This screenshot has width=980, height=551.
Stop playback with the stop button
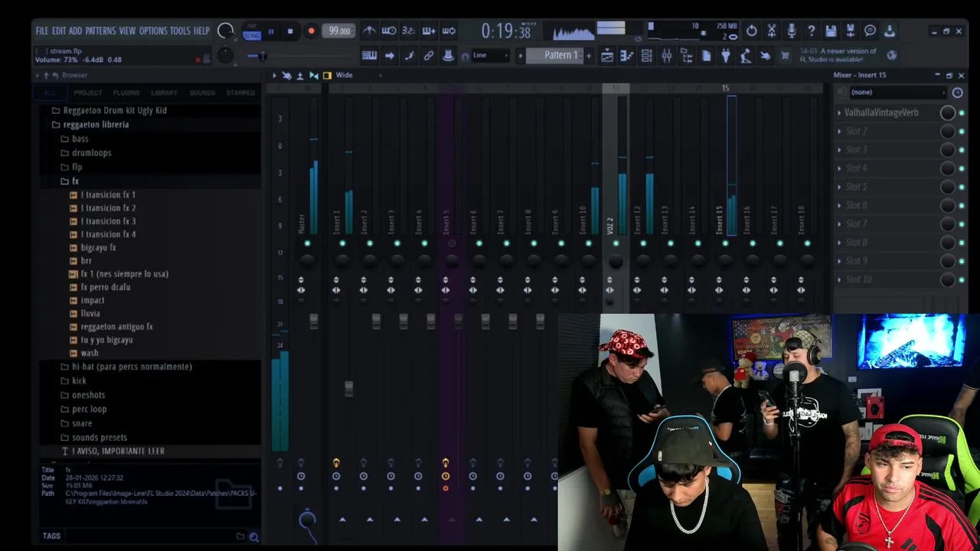coord(290,31)
